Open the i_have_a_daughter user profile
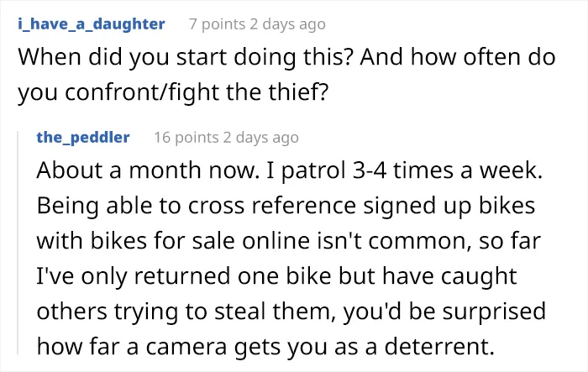The height and width of the screenshot is (372, 588). (91, 24)
